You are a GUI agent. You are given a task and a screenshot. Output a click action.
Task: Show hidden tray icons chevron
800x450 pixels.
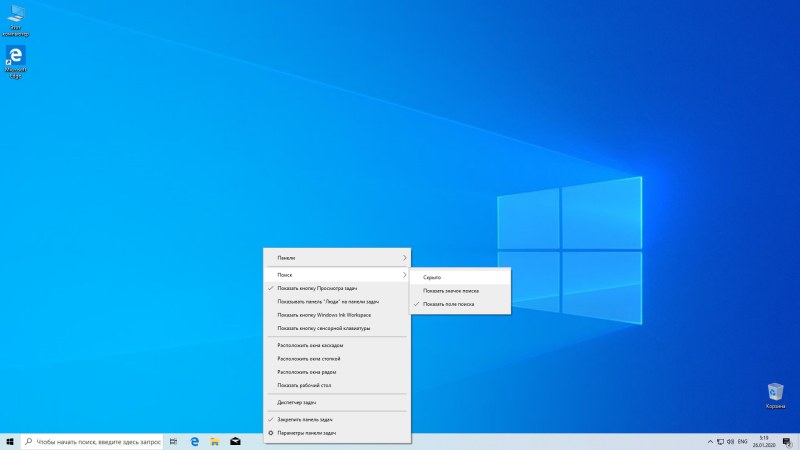[709, 441]
